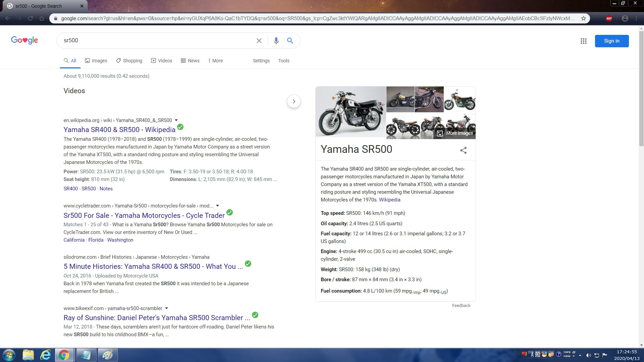Open Ray of Sunshine SR500 Scrambler result
The image size is (644, 362).
[x=157, y=318]
